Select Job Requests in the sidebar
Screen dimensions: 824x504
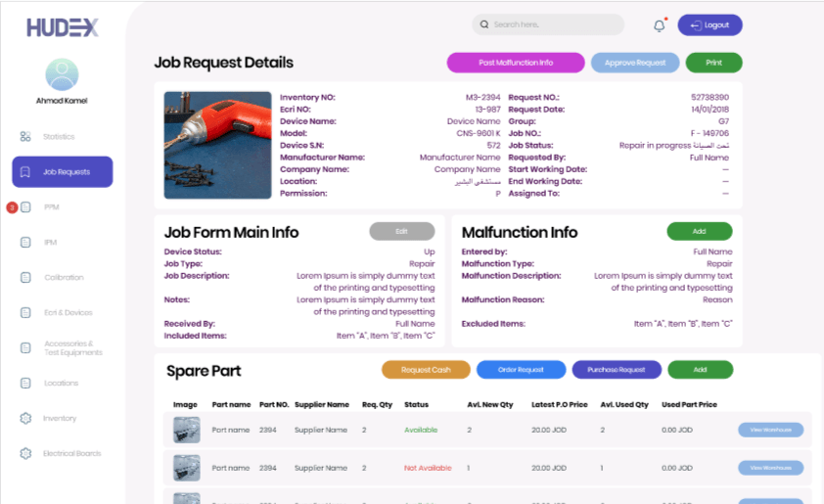coord(62,172)
